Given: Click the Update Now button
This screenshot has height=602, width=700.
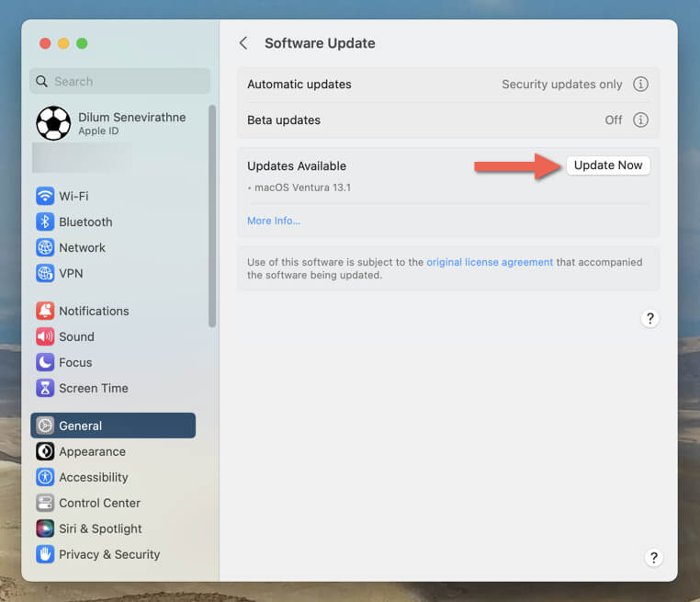Looking at the screenshot, I should click(x=607, y=165).
